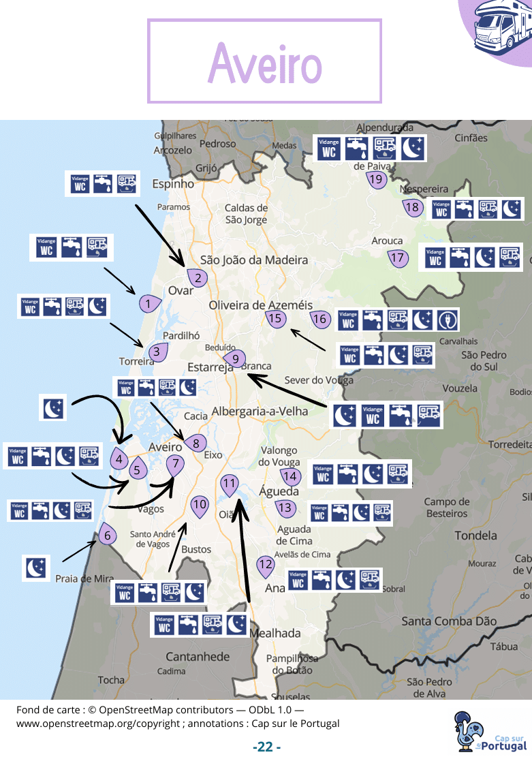Click the São João da Madeira label
Viewport: 532px width, 759px height.
[x=254, y=260]
